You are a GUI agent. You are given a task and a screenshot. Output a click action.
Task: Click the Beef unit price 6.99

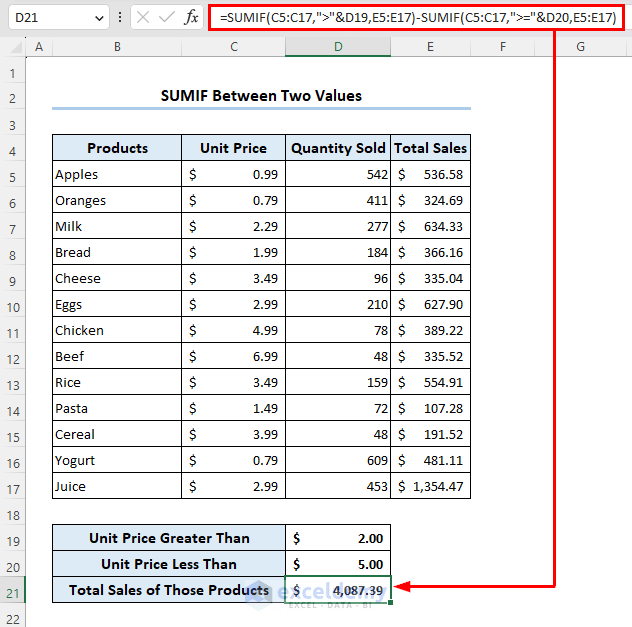click(x=233, y=356)
